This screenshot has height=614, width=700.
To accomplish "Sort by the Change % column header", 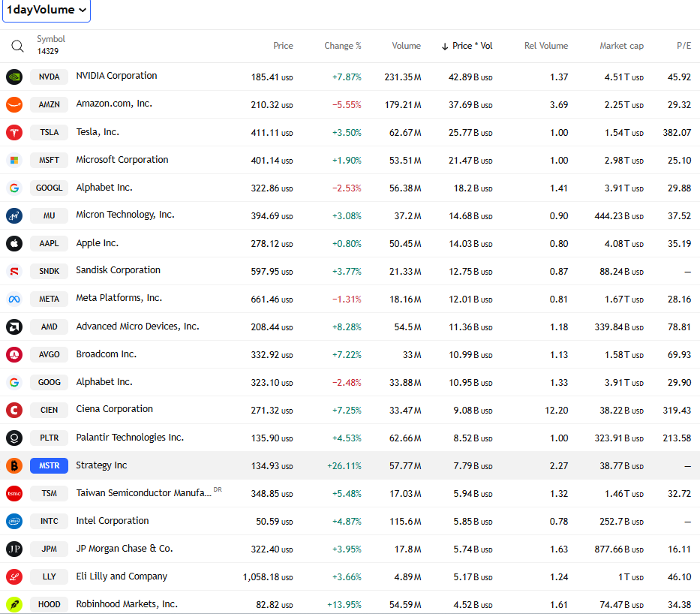I will click(342, 46).
